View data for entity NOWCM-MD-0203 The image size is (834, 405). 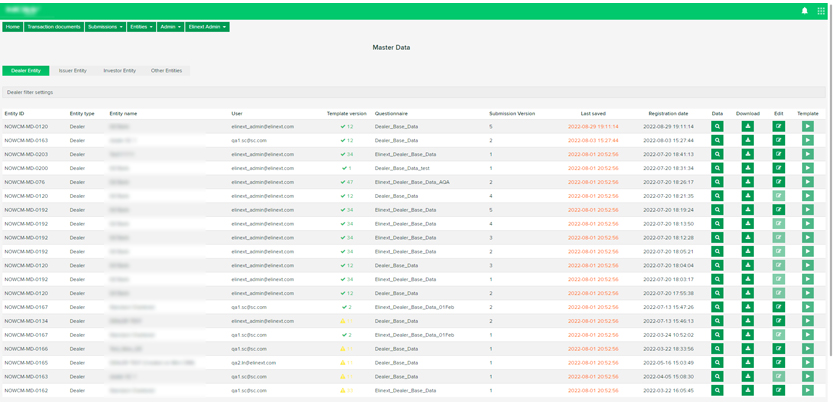click(x=717, y=154)
